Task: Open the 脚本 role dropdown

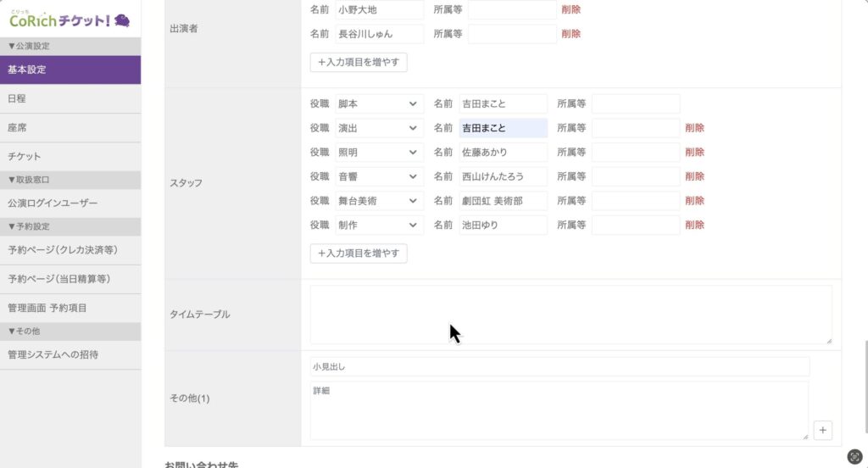Action: [x=378, y=103]
